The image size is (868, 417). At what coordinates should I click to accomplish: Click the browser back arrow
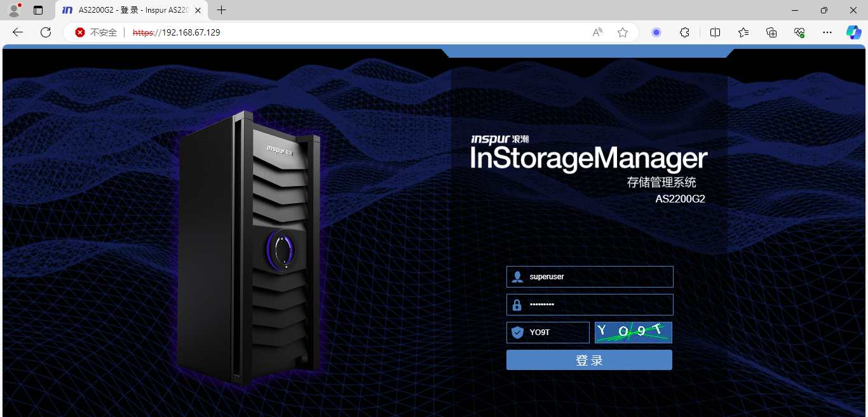pyautogui.click(x=18, y=32)
